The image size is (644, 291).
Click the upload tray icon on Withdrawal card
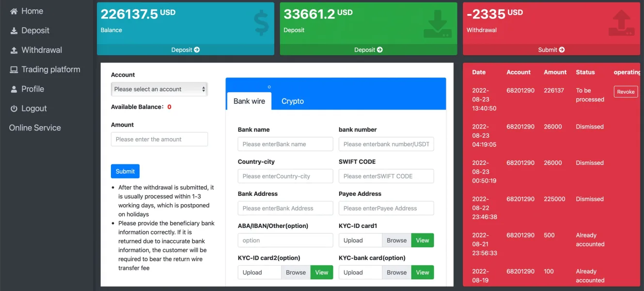click(621, 23)
